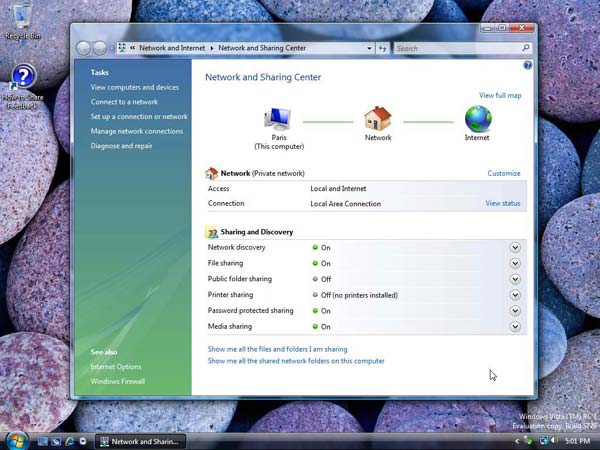Expand the Password protected sharing options

tap(515, 311)
